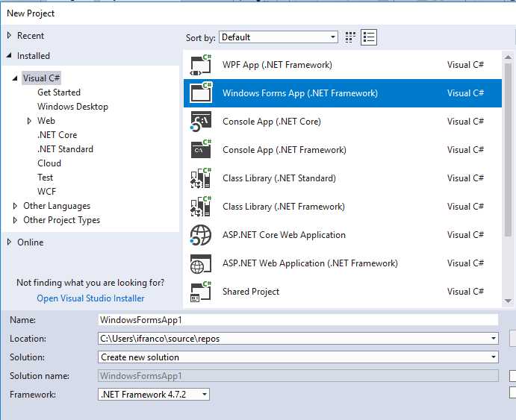Click the ASP.NET Web Application (.NET Framework) icon

point(201,263)
